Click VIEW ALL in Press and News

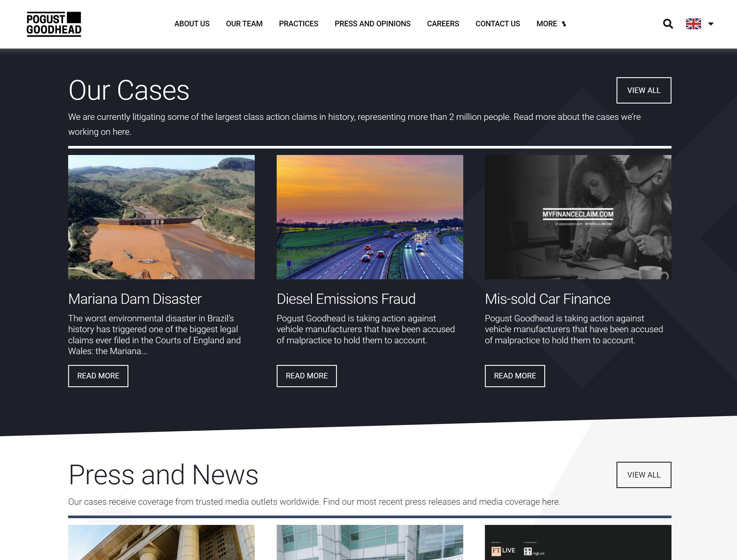643,475
